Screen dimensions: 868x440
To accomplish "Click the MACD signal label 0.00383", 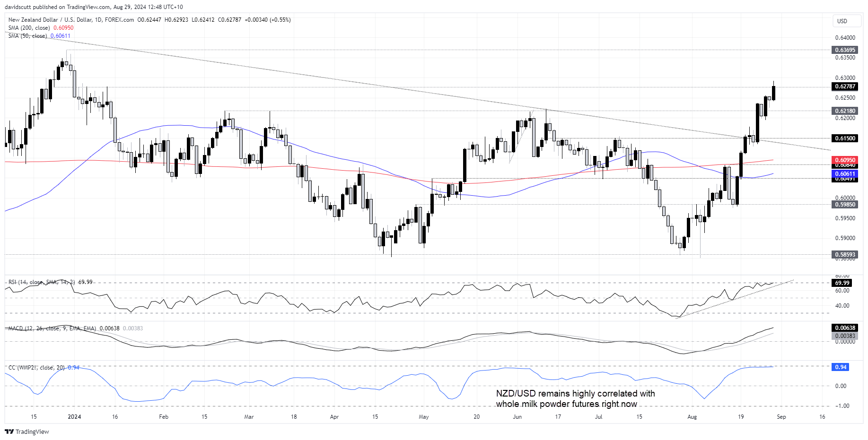I will coord(845,336).
